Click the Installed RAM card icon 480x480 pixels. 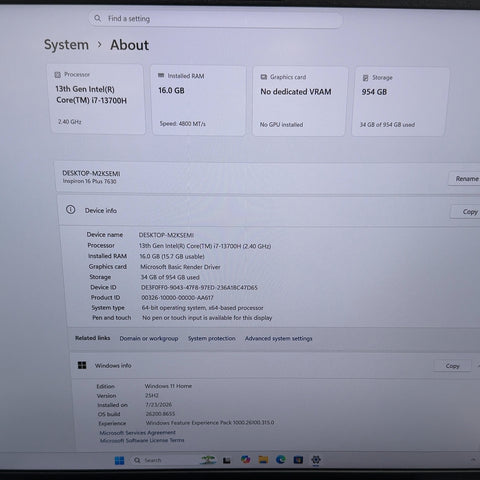point(161,76)
